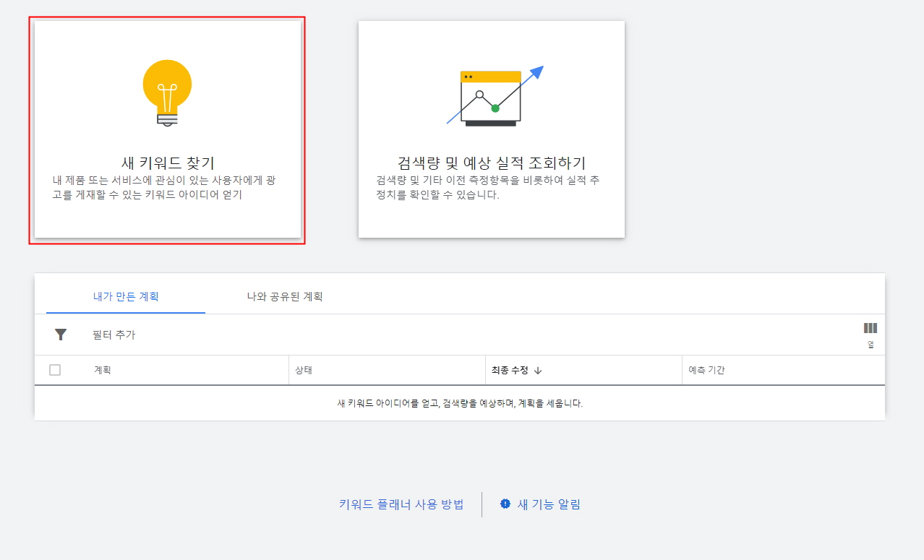Choose the 새 키워드 찾기 card
Viewport: 924px width, 560px height.
pyautogui.click(x=168, y=129)
